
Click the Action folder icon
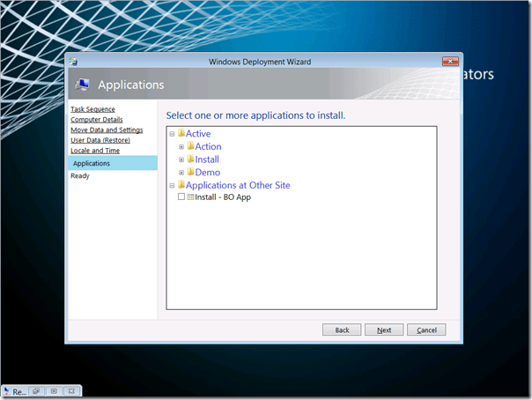[190, 146]
